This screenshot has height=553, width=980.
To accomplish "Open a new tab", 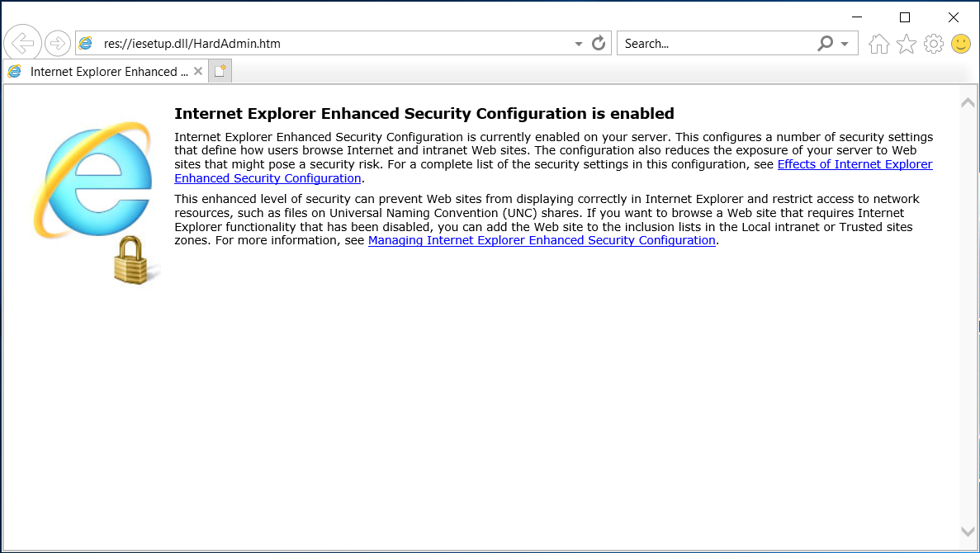I will (220, 71).
